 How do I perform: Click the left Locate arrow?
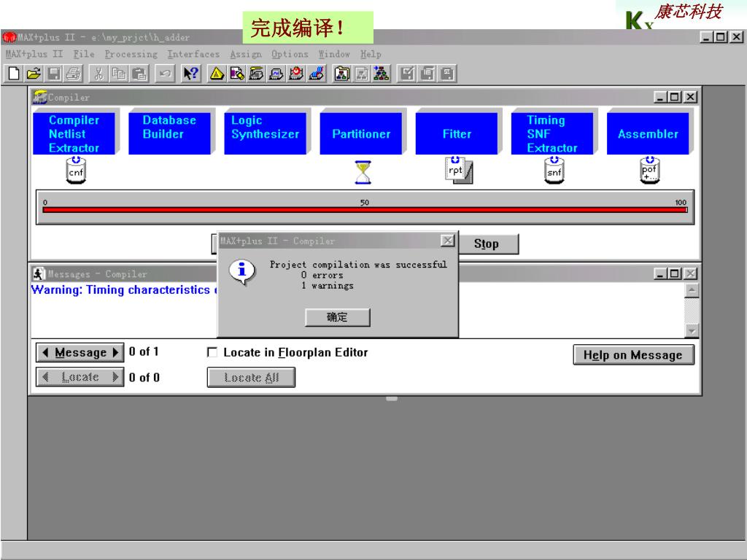coord(45,377)
